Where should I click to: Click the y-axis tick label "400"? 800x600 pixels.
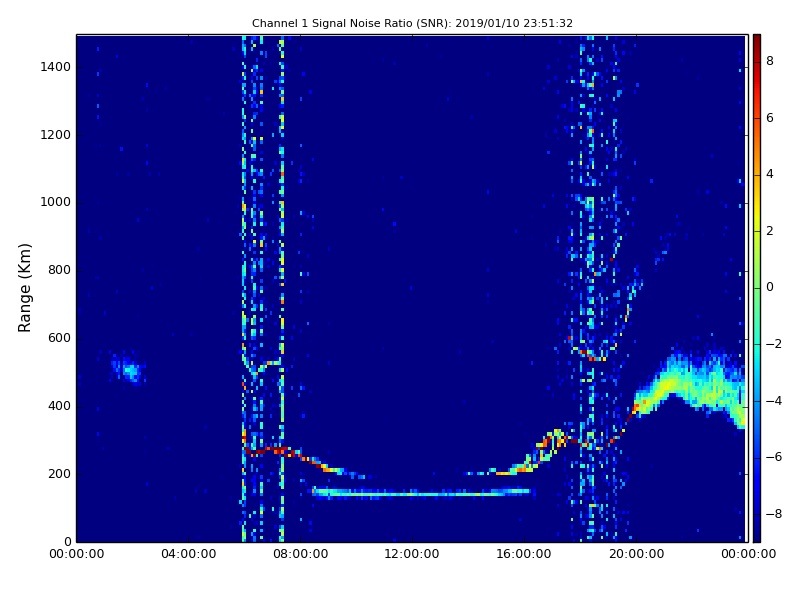59,406
